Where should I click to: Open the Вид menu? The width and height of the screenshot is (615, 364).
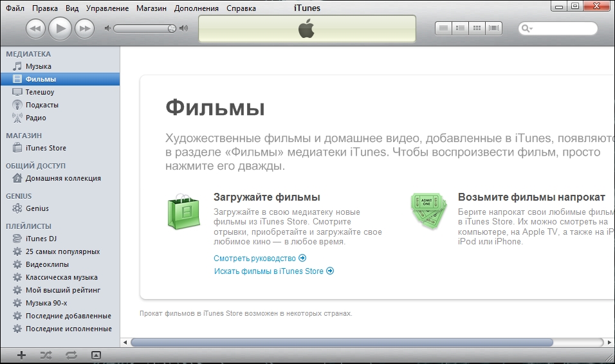[x=72, y=8]
